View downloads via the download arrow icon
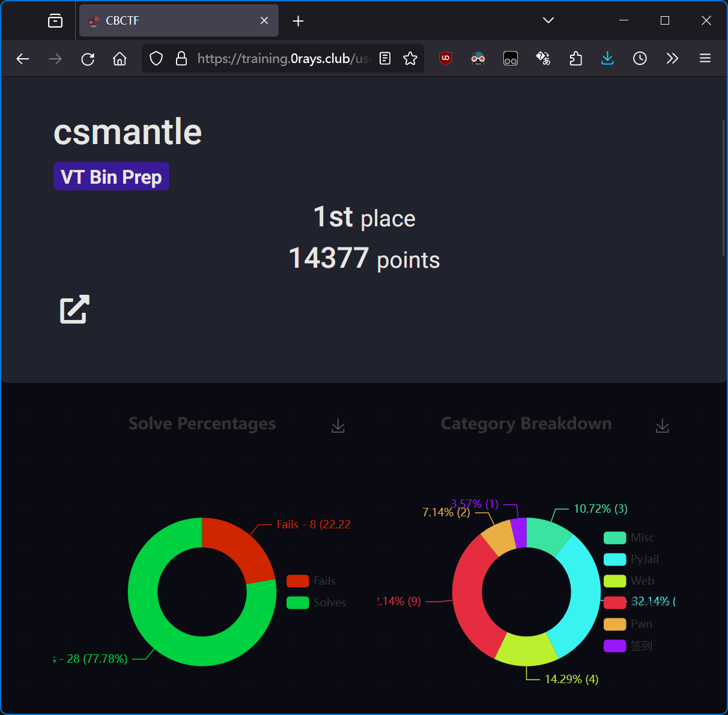Screen dimensions: 728x715 click(x=607, y=58)
